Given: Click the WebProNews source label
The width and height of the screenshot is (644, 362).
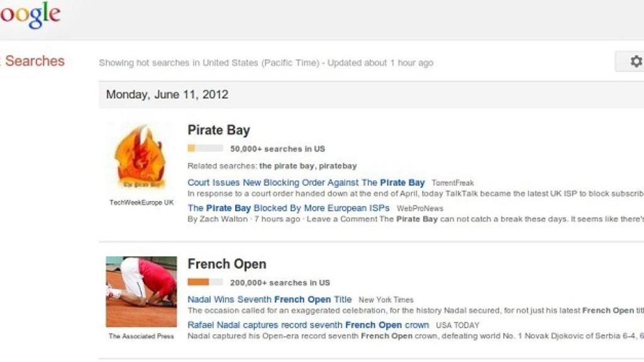Looking at the screenshot, I should tap(419, 209).
